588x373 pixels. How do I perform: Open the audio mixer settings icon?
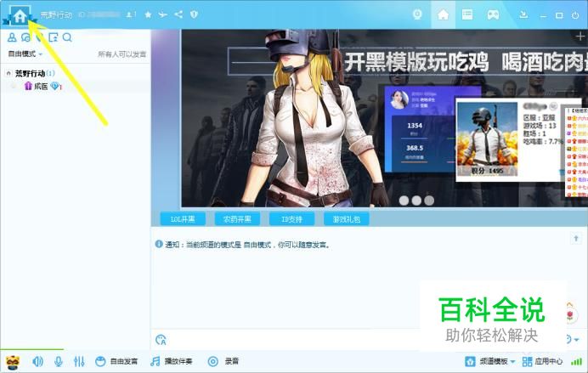pos(79,361)
